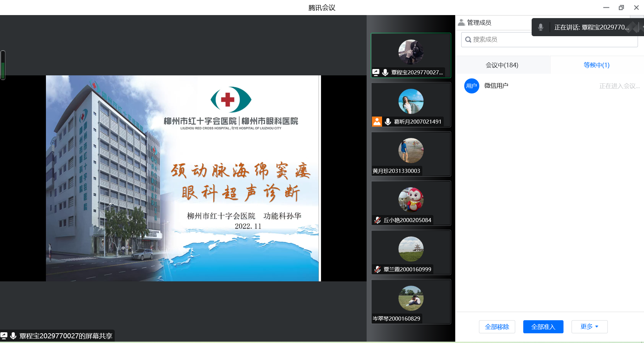The width and height of the screenshot is (644, 343).
Task: Admit everyone with the 全部准入 button
Action: 543,327
